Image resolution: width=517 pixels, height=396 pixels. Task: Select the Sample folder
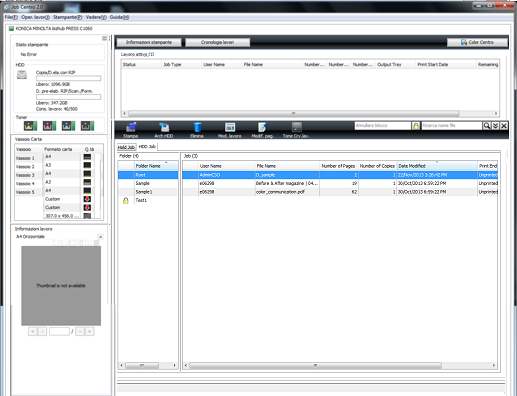(x=148, y=183)
